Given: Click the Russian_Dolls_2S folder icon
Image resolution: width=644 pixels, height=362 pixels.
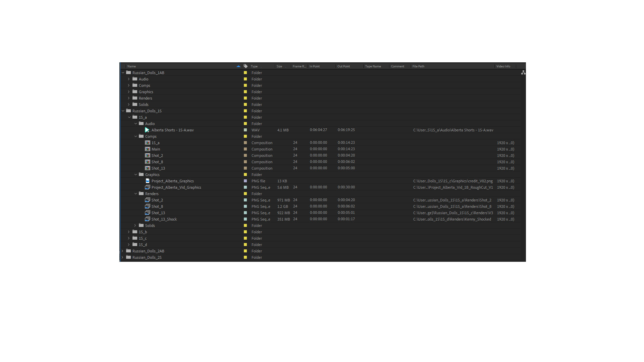Looking at the screenshot, I should 128,257.
